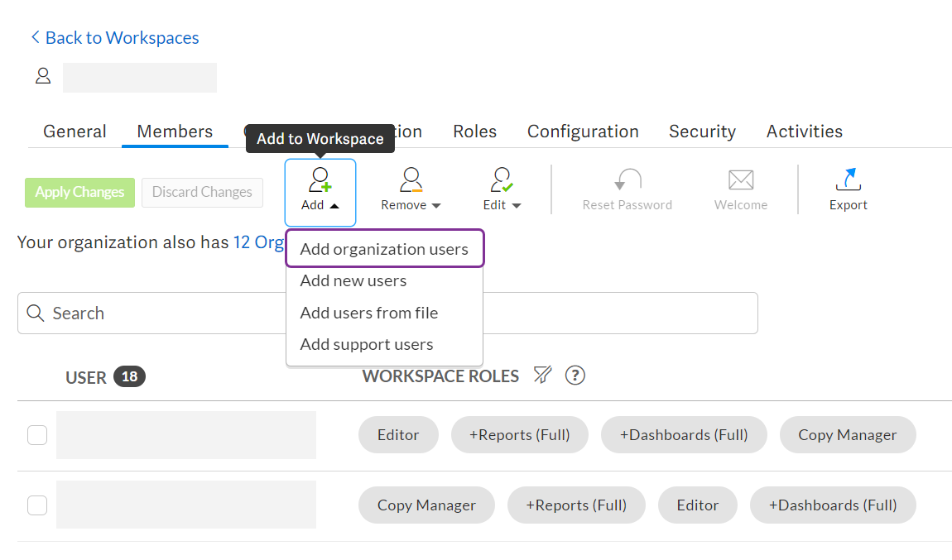Screen dimensions: 952x560
Task: Expand the Edit dropdown
Action: (x=516, y=206)
